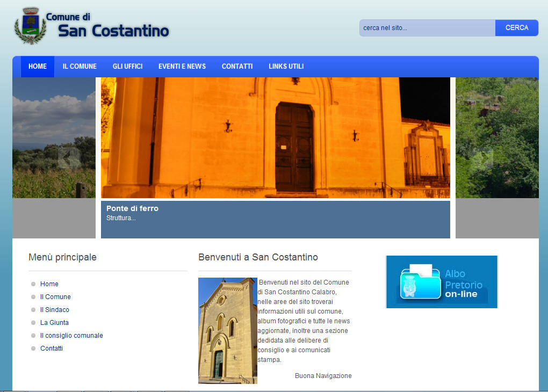Click the Comune di San Costantino crest logo
The image size is (548, 392).
[27, 26]
